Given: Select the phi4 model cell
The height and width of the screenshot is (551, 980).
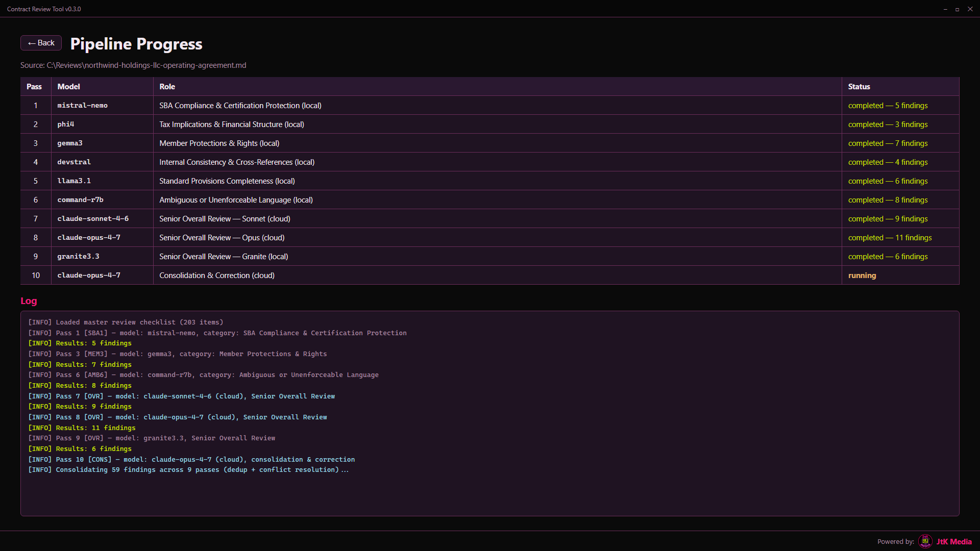Looking at the screenshot, I should 102,124.
